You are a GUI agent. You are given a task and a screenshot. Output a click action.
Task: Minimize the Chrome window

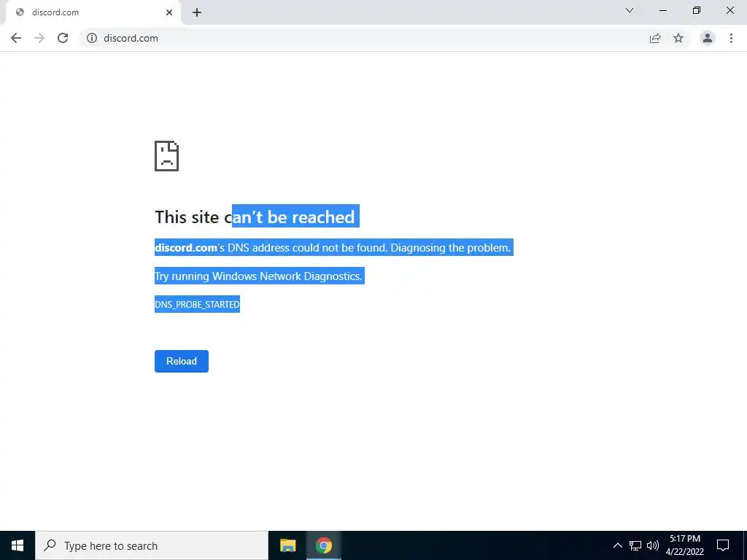(x=663, y=10)
